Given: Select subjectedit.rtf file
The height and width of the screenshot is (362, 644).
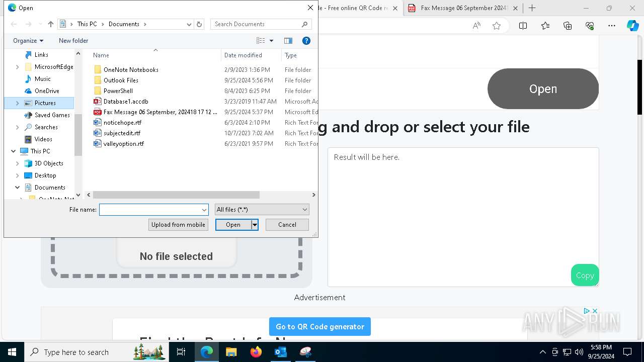Looking at the screenshot, I should pos(122,133).
